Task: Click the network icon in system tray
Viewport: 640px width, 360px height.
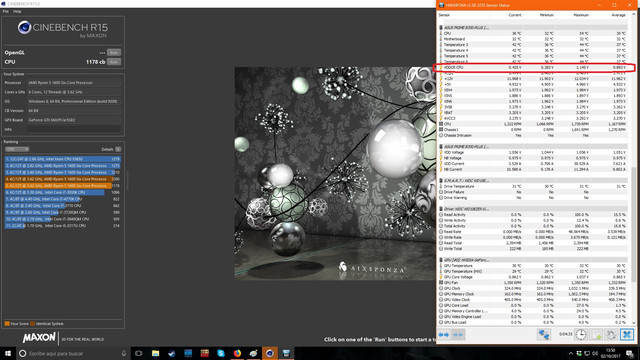Action: [x=587, y=353]
